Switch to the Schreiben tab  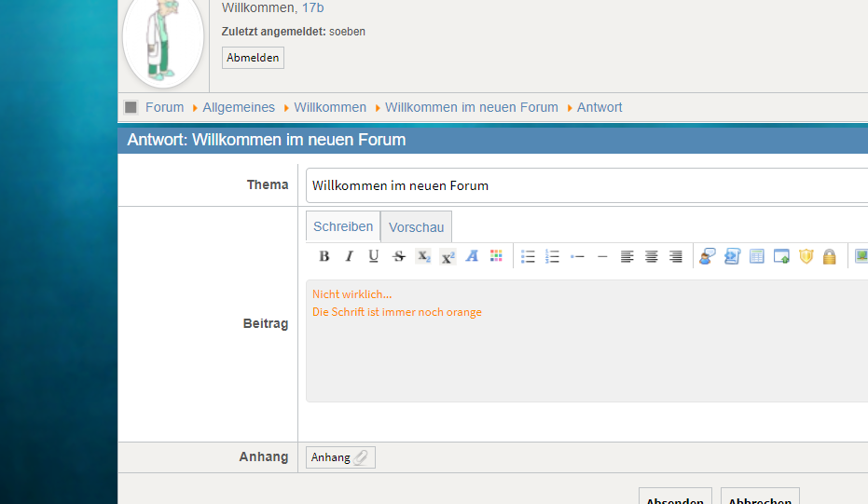tap(343, 226)
